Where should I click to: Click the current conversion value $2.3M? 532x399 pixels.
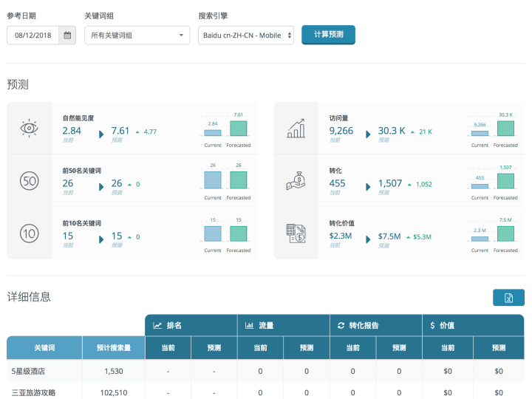tap(341, 236)
